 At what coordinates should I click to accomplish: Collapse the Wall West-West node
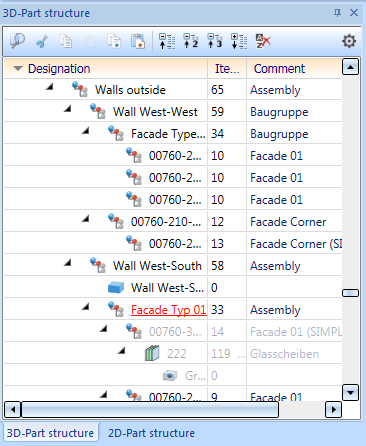[68, 109]
